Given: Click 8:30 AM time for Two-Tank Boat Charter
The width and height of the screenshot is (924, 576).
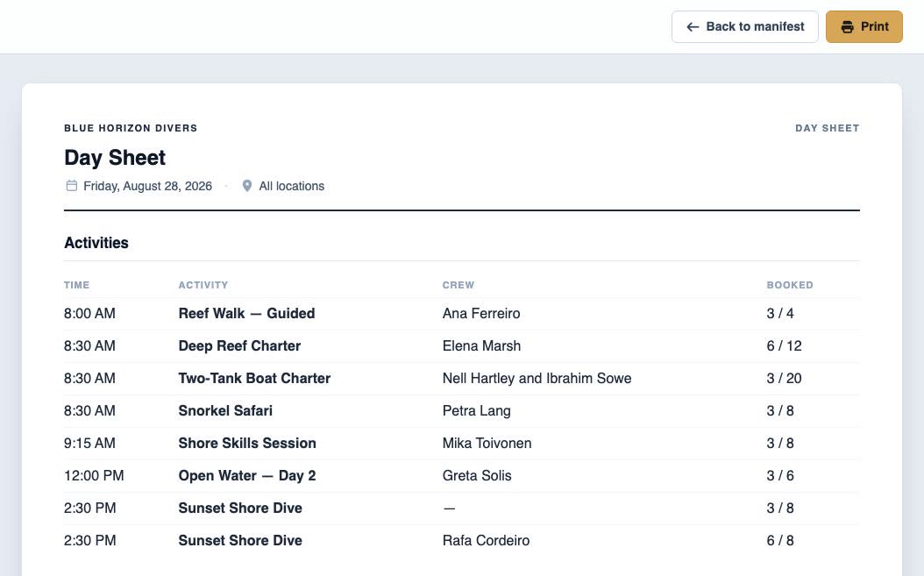Looking at the screenshot, I should click(89, 378).
